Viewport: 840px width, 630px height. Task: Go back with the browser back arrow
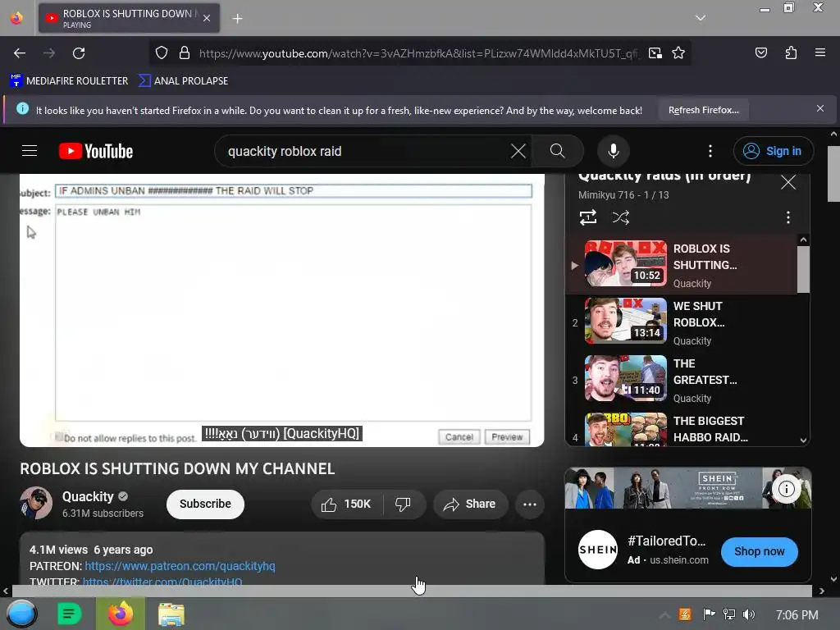[x=20, y=53]
